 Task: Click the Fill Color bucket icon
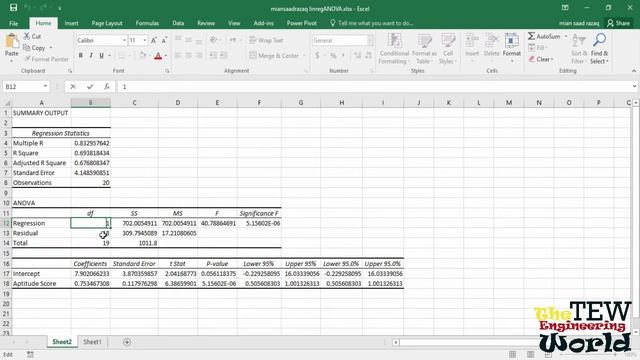pos(142,56)
